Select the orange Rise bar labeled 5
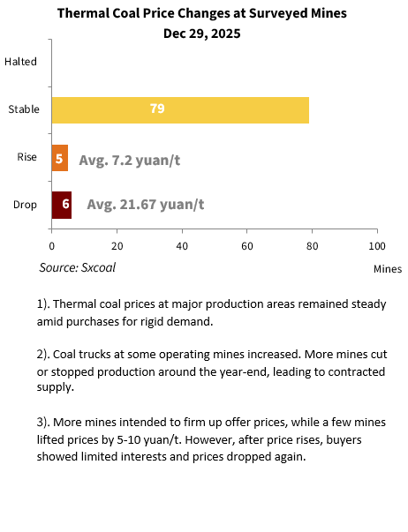Screen dimensions: 408x532 [x=60, y=158]
